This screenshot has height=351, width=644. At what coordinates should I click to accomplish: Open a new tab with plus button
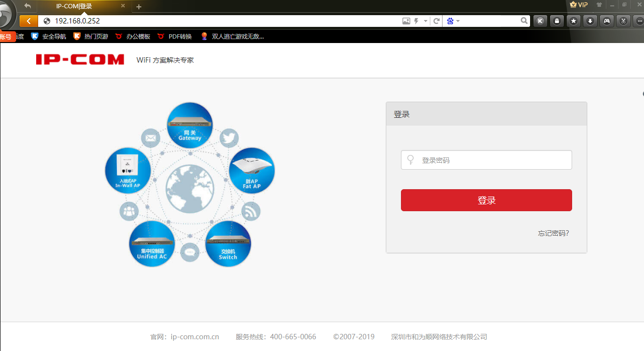[x=139, y=7]
